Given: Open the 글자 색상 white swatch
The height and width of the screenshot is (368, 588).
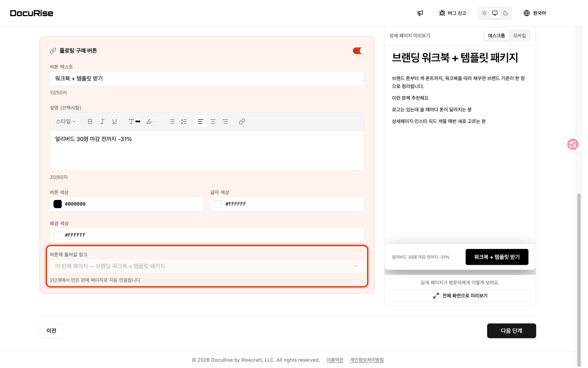Looking at the screenshot, I should pyautogui.click(x=218, y=204).
